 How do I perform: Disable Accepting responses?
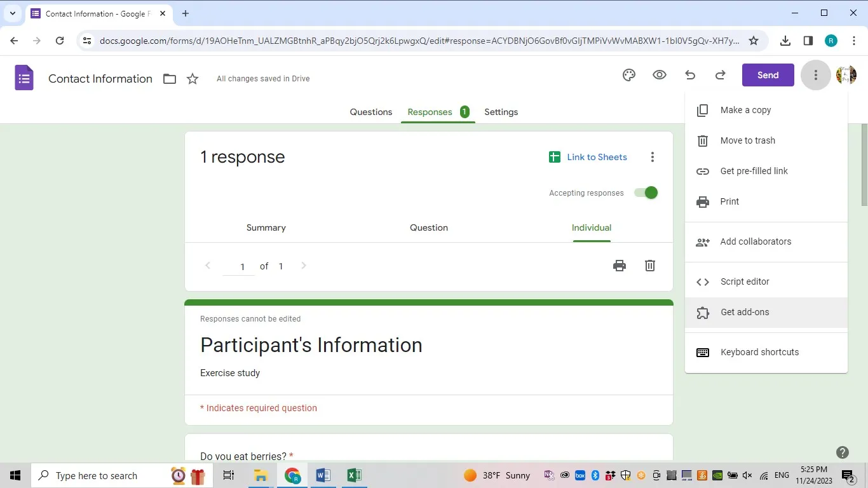646,193
